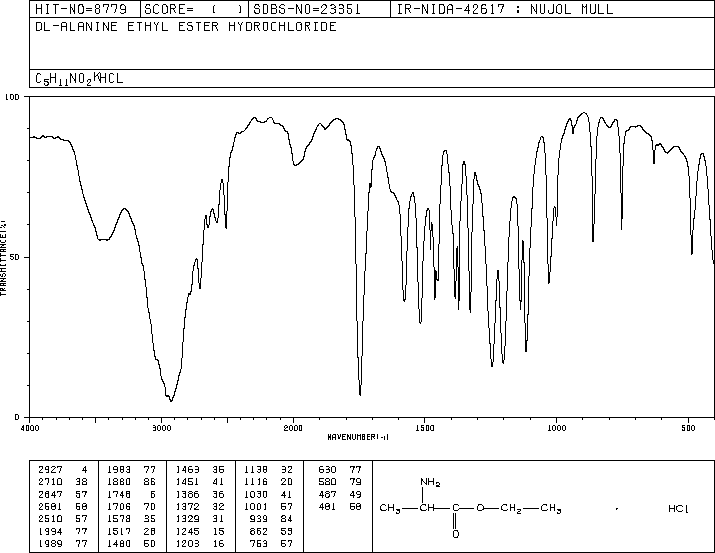
Task: Click the 500 x-axis tick label
Action: click(688, 427)
